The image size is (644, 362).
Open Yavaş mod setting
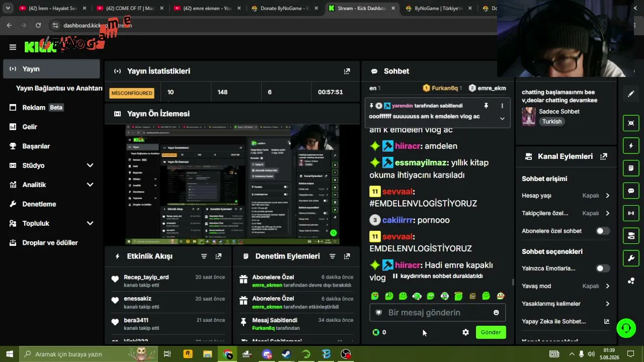tap(566, 286)
